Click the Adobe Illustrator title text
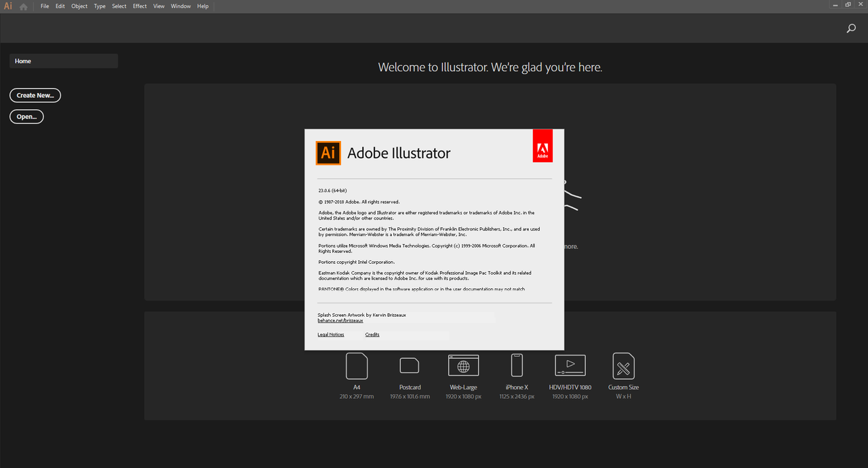This screenshot has width=868, height=468. click(399, 153)
